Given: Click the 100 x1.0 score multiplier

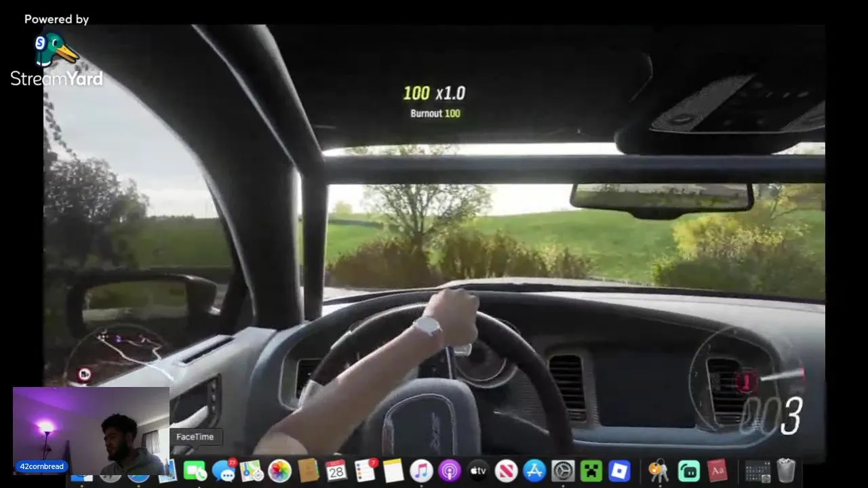Looking at the screenshot, I should click(x=435, y=93).
